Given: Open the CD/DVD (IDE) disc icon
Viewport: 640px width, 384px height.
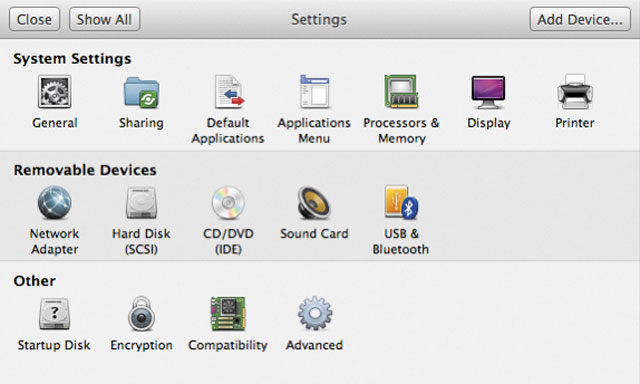Looking at the screenshot, I should click(x=228, y=202).
